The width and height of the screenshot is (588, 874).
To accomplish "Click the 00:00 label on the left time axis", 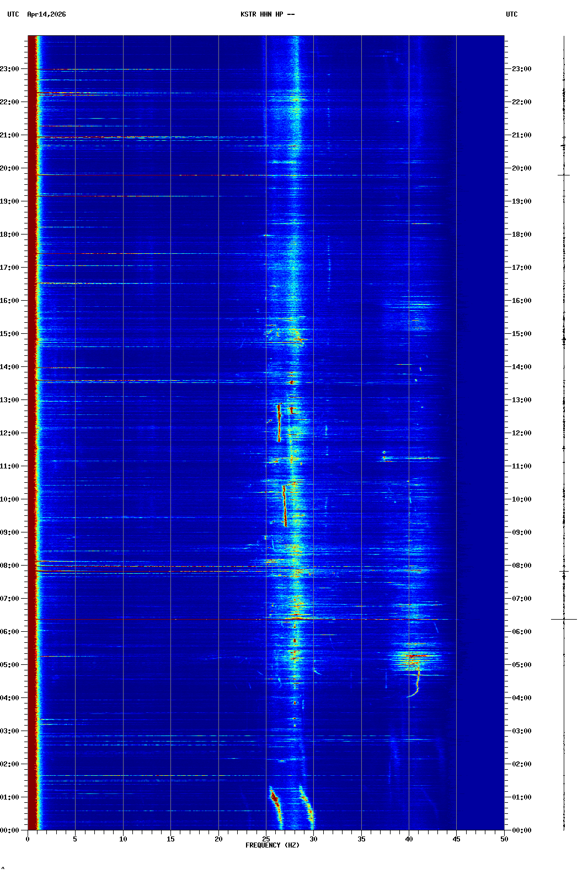I will (10, 830).
